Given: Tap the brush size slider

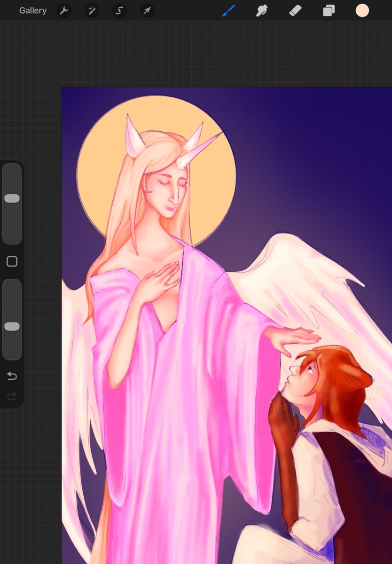Looking at the screenshot, I should pos(12,204).
